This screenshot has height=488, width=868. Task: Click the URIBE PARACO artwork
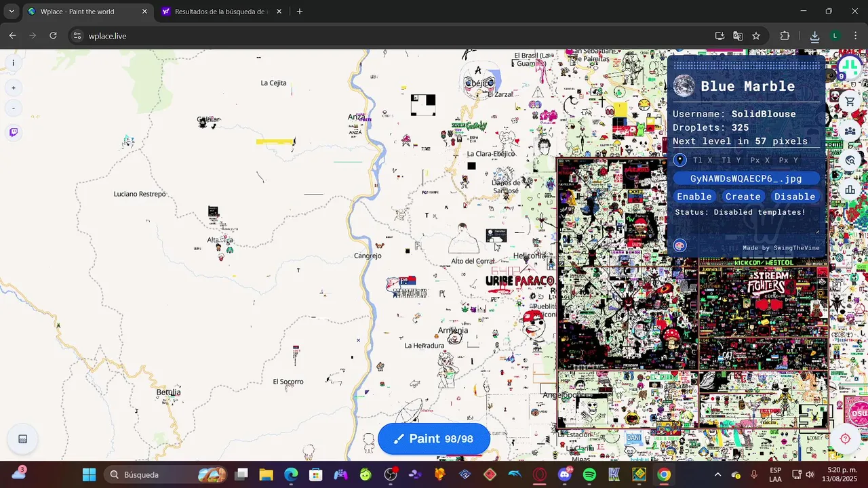pos(519,281)
